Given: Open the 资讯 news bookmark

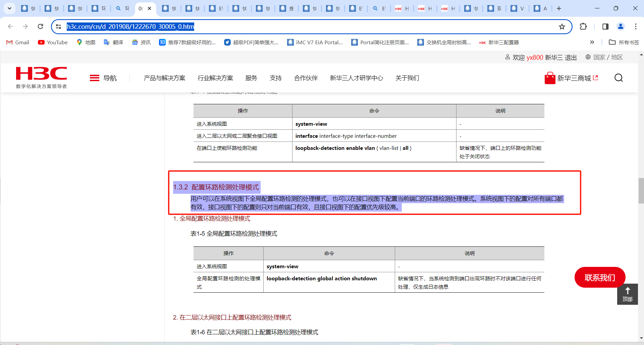Looking at the screenshot, I should 141,42.
